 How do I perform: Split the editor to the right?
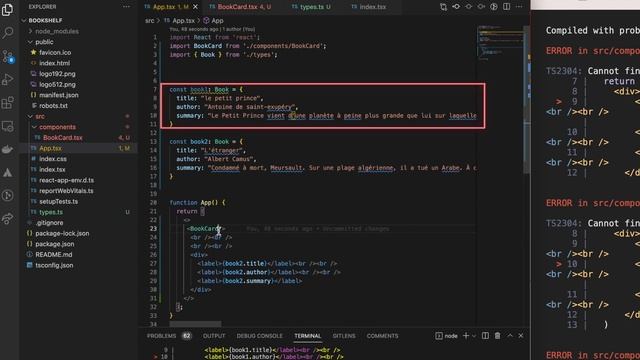(507, 7)
